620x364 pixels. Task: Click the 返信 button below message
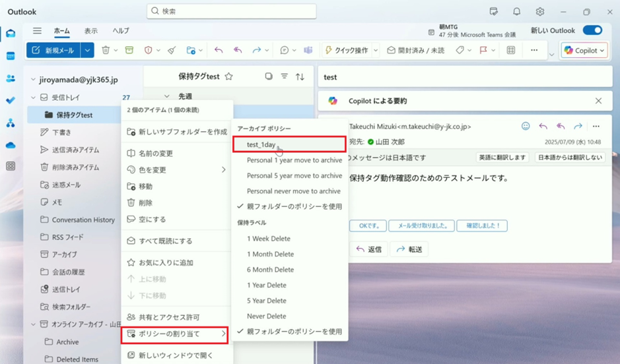pyautogui.click(x=368, y=249)
